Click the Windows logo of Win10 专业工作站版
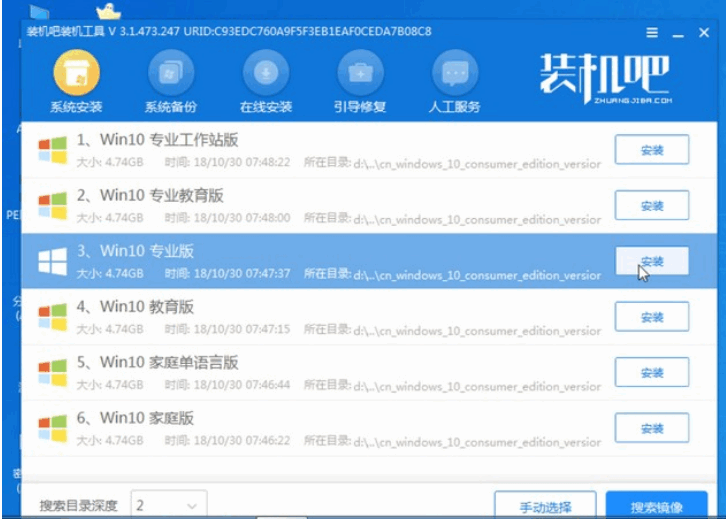Image resolution: width=726 pixels, height=519 pixels. coord(52,150)
